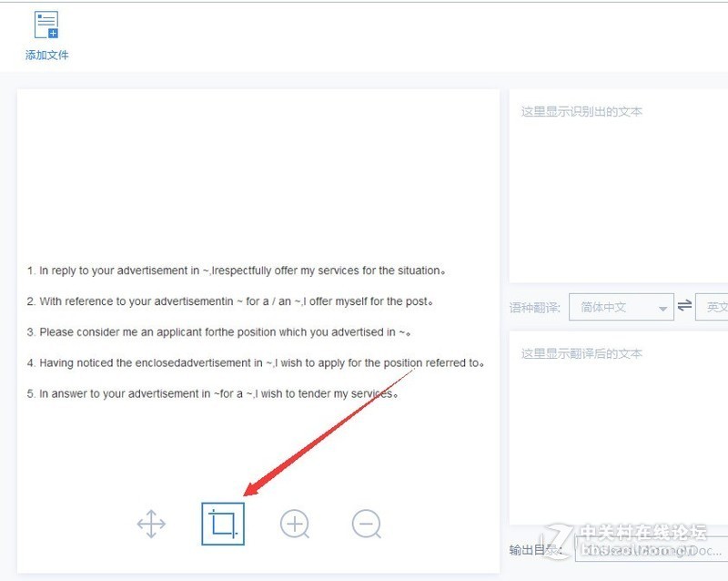Click the 语种翻译 label area

click(x=535, y=307)
